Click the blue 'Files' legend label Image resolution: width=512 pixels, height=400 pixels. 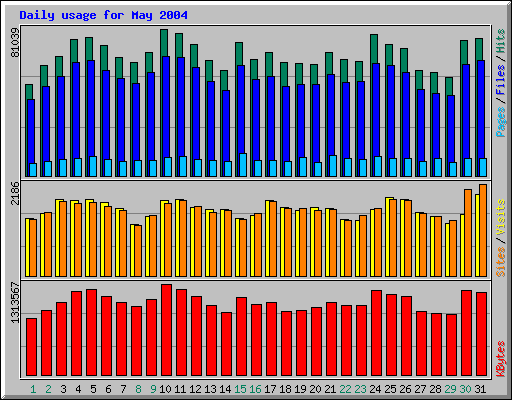pyautogui.click(x=500, y=79)
